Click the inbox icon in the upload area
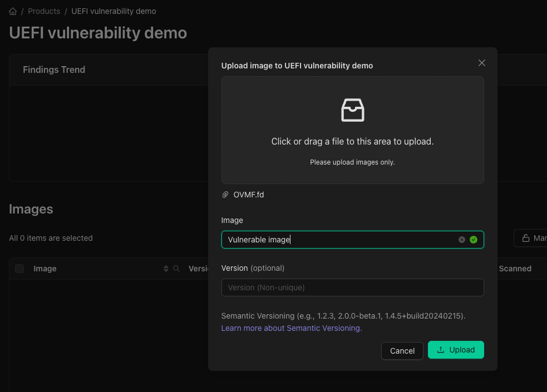547x392 pixels. coord(352,110)
